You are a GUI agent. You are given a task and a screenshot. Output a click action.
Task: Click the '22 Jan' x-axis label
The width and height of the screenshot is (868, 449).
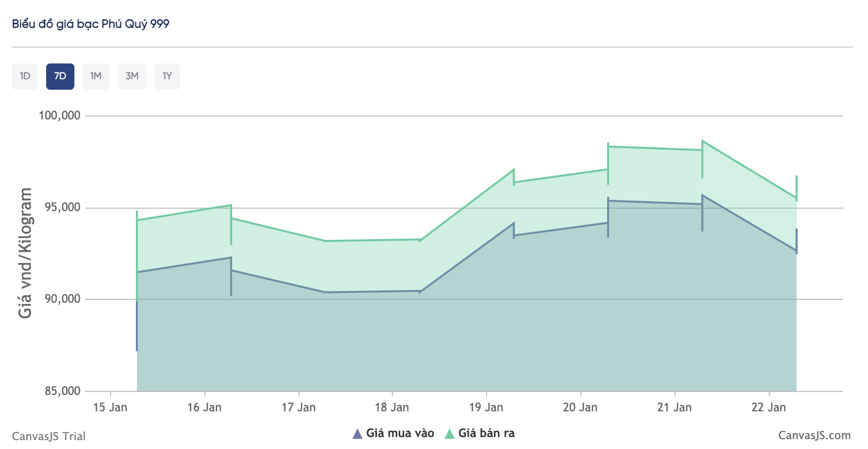coord(768,407)
